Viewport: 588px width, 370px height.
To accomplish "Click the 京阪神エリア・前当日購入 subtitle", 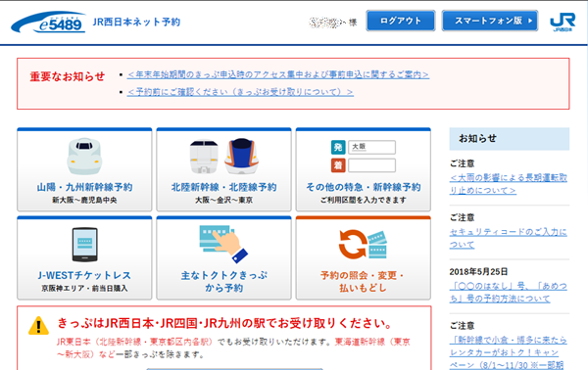I will [84, 289].
